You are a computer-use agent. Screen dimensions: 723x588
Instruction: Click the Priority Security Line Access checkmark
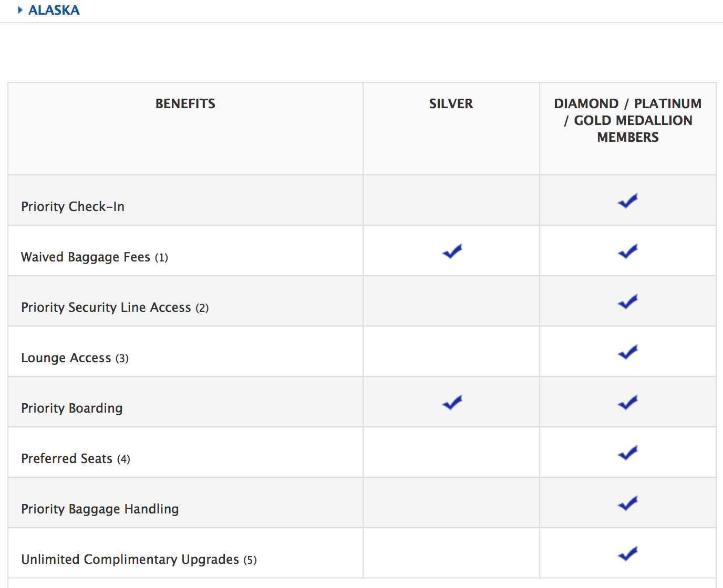pos(627,302)
